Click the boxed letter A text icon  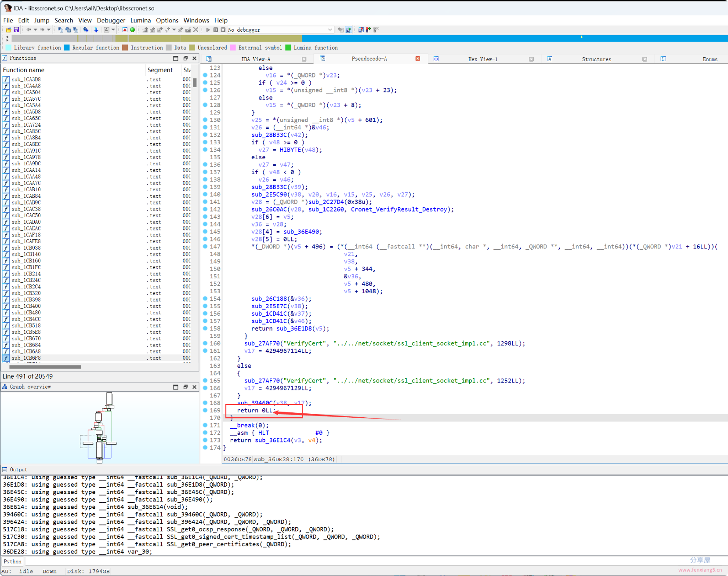pyautogui.click(x=106, y=30)
